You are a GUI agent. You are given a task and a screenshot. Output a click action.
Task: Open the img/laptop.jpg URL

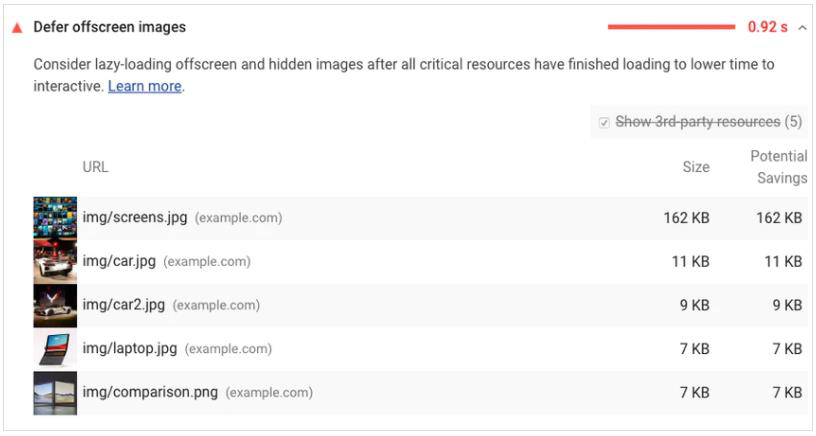(130, 349)
